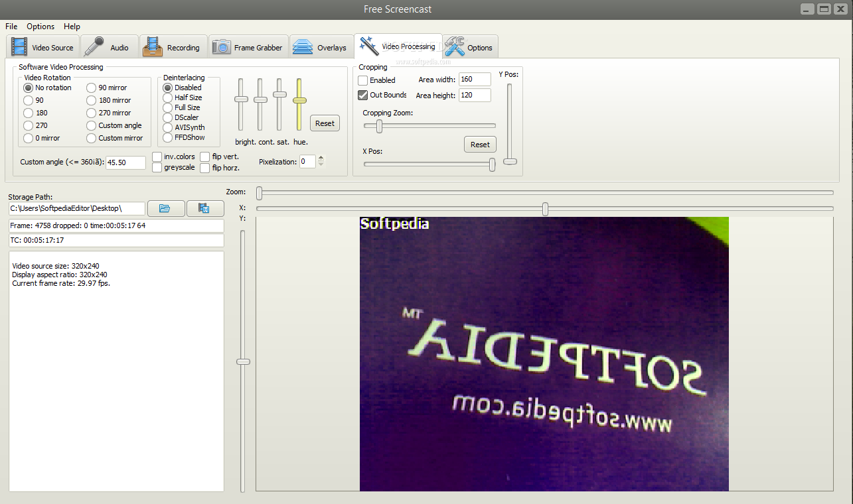
Task: Select the Video Processing tab
Action: pyautogui.click(x=398, y=46)
